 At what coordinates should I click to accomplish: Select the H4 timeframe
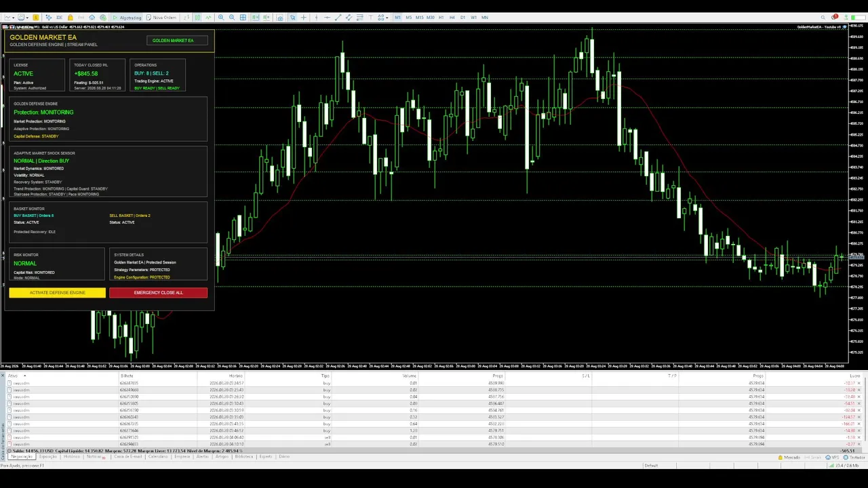pos(452,17)
